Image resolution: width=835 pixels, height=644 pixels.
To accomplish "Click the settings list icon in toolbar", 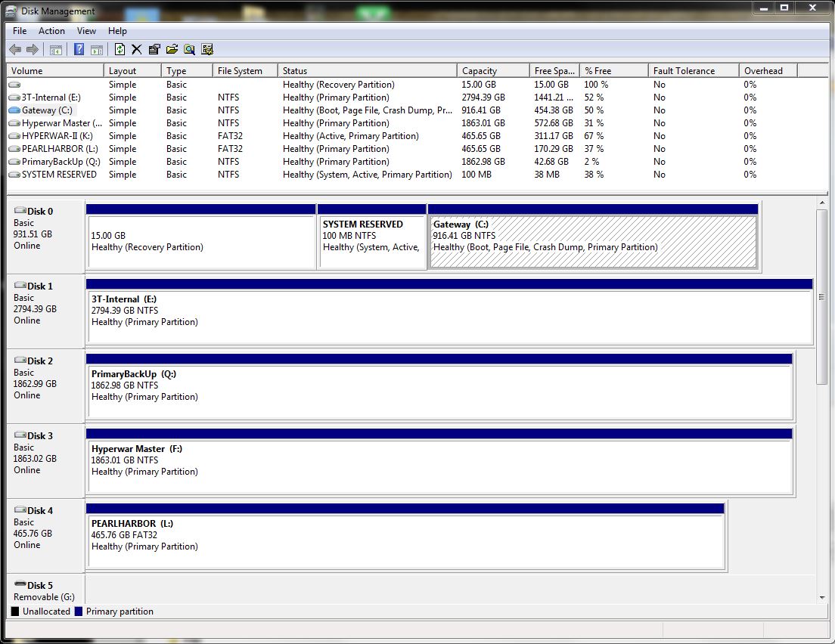I will click(206, 50).
